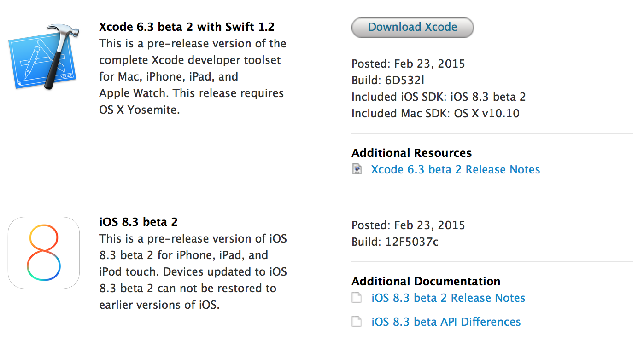Click the 'Xcode 6.3 beta 2 with Swift 1.2' heading

click(x=187, y=27)
